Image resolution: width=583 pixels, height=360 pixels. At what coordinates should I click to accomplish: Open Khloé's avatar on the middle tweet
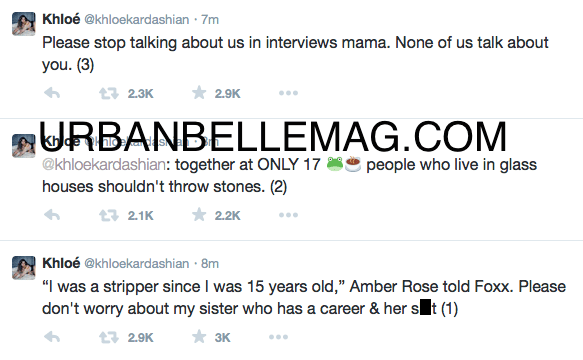(24, 146)
